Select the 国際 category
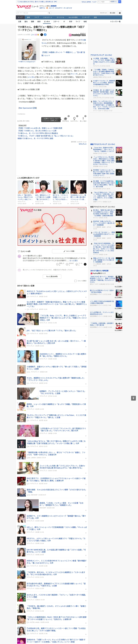The image size is (138, 644). [x=32, y=21]
